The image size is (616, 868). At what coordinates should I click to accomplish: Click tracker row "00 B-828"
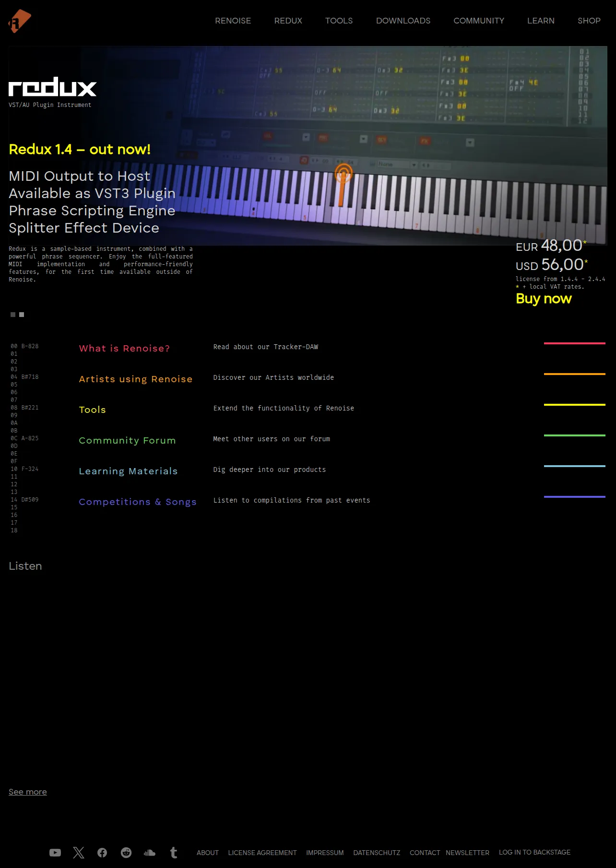[x=24, y=346]
